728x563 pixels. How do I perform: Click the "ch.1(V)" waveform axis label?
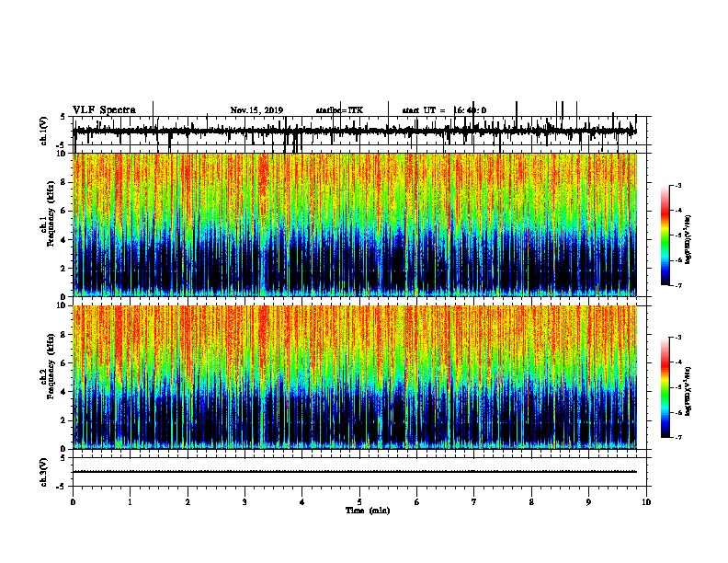pyautogui.click(x=44, y=131)
